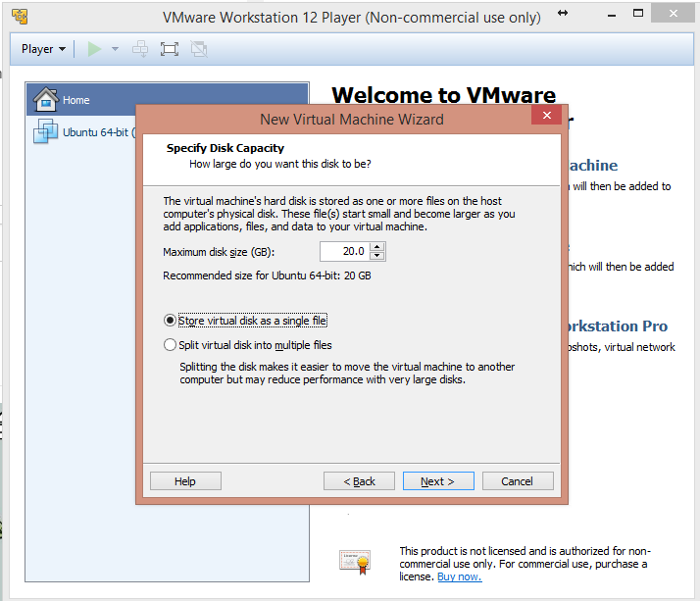Click the Maximum disk size input field
Image resolution: width=700 pixels, height=601 pixels.
click(344, 251)
